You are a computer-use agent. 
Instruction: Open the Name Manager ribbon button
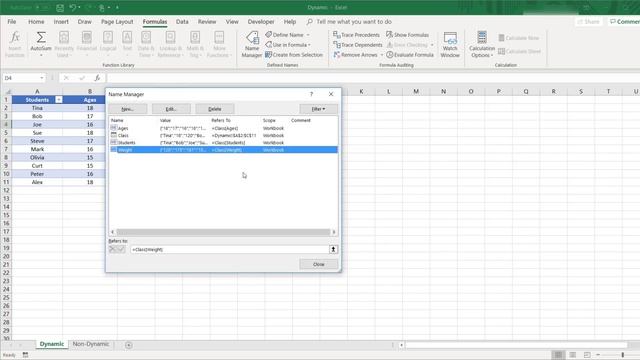coord(252,44)
